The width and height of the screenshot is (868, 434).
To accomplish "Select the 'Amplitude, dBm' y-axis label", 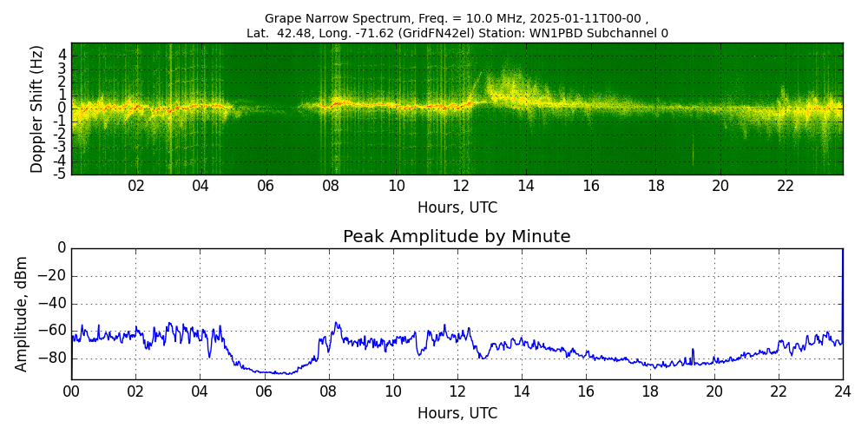I will click(x=22, y=313).
